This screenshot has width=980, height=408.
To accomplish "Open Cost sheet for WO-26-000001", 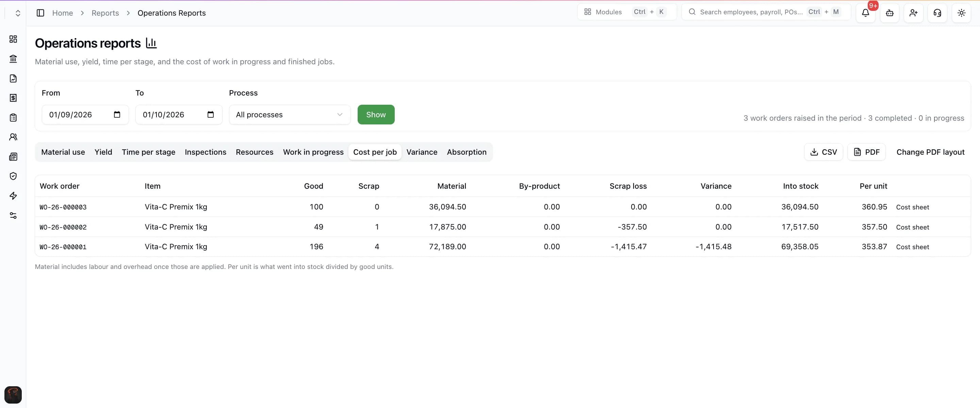I will (912, 247).
